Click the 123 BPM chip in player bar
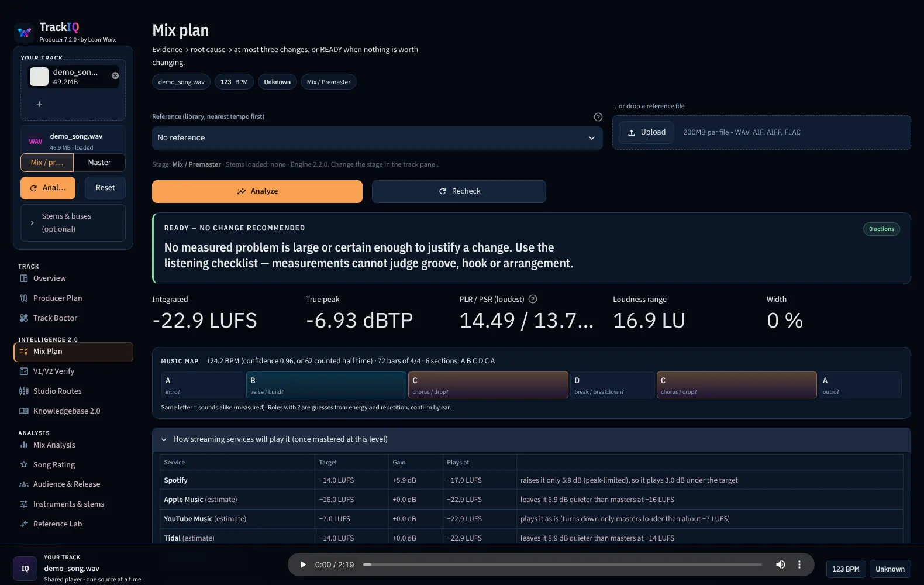The height and width of the screenshot is (585, 924). pos(846,569)
